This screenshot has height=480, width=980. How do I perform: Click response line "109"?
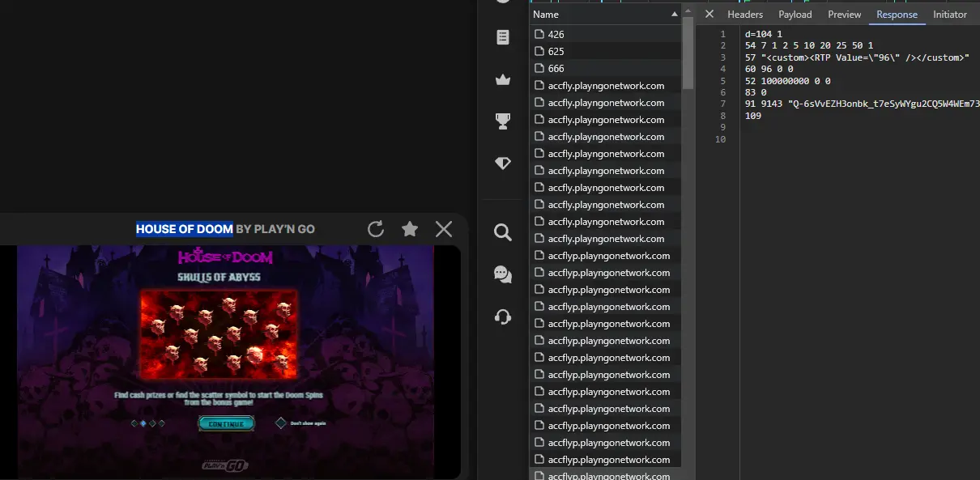click(753, 116)
